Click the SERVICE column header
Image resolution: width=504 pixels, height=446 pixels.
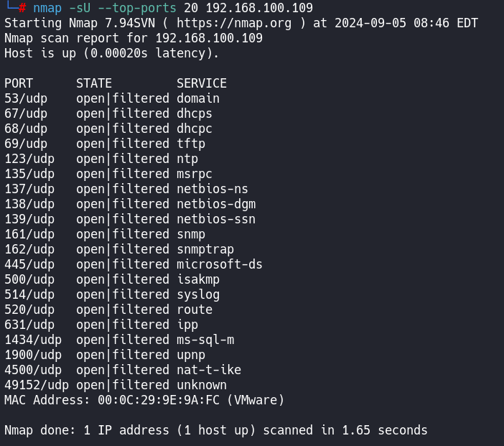[202, 83]
